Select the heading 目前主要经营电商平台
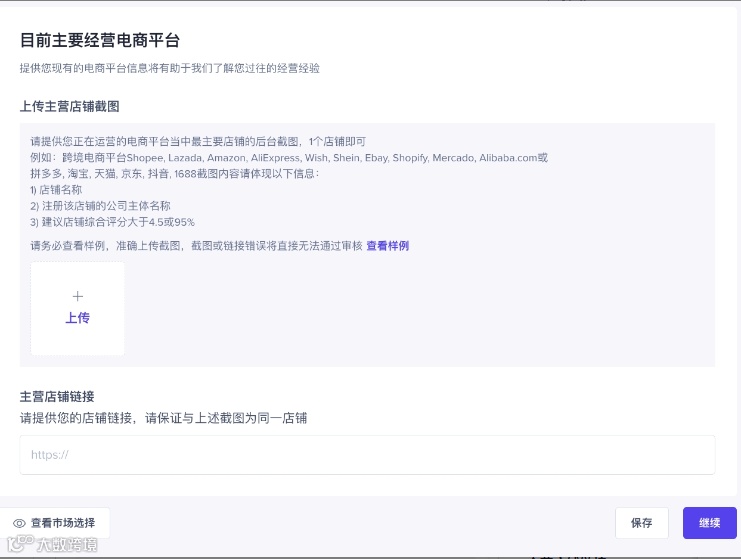The image size is (741, 559). (100, 40)
